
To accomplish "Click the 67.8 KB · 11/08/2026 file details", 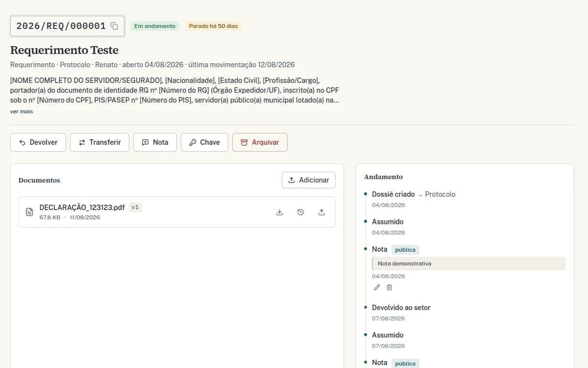I will point(70,217).
